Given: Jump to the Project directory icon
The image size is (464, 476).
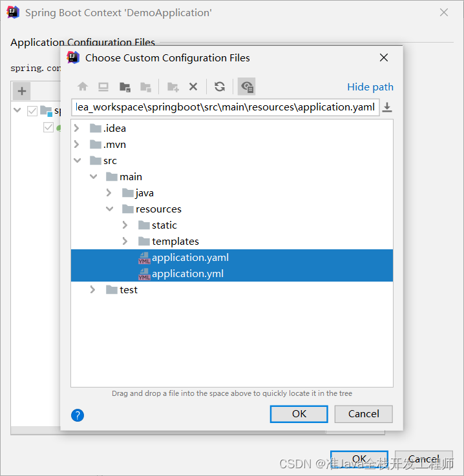Looking at the screenshot, I should pyautogui.click(x=125, y=87).
